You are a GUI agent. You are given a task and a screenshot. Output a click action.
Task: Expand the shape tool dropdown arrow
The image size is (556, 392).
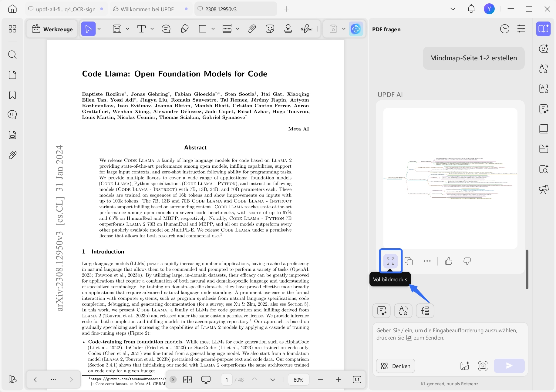pos(213,29)
